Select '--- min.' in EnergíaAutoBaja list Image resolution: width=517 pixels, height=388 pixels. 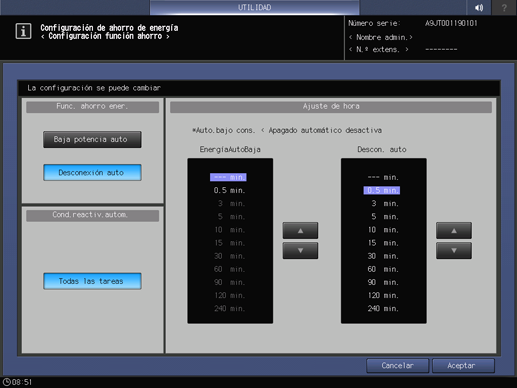pos(228,177)
